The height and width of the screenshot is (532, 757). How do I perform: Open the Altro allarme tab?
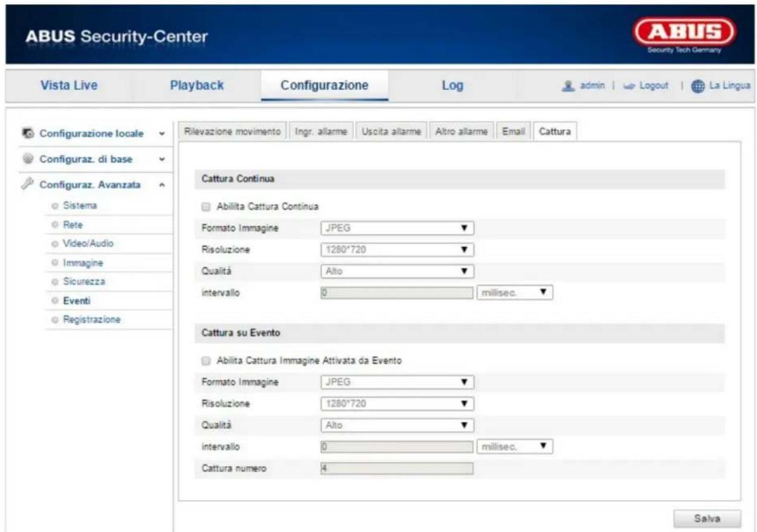(x=461, y=131)
